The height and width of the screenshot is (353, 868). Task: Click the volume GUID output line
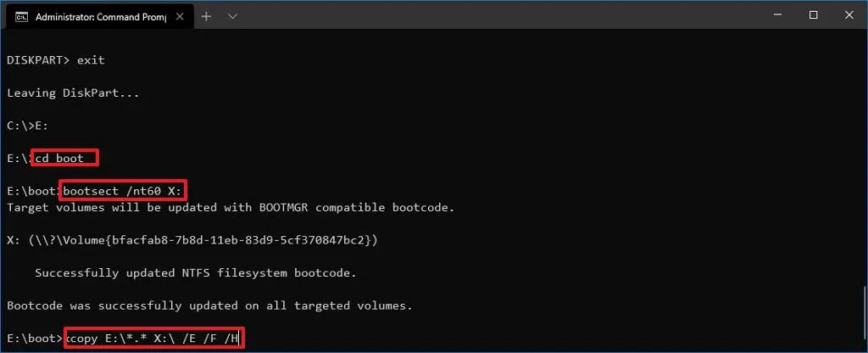192,240
